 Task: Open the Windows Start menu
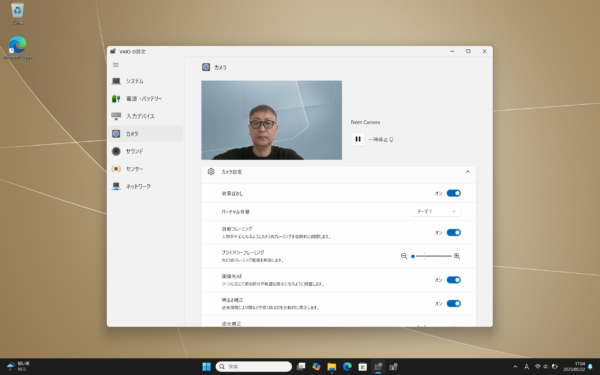(x=206, y=367)
